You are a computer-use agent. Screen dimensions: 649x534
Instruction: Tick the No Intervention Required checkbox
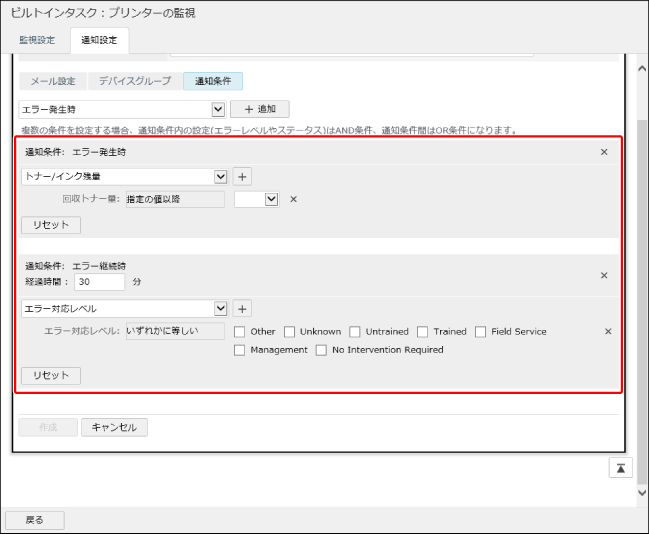click(321, 350)
